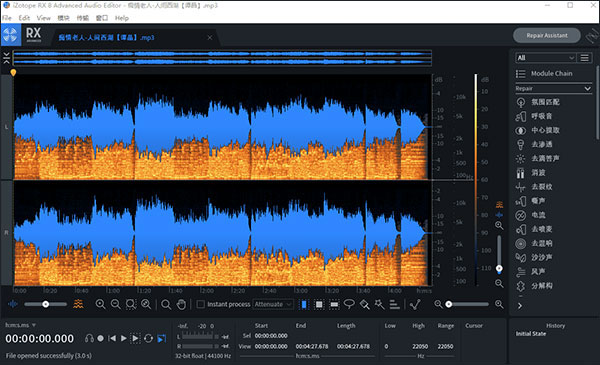Click the Find Similar Event checkmark icon

415,305
